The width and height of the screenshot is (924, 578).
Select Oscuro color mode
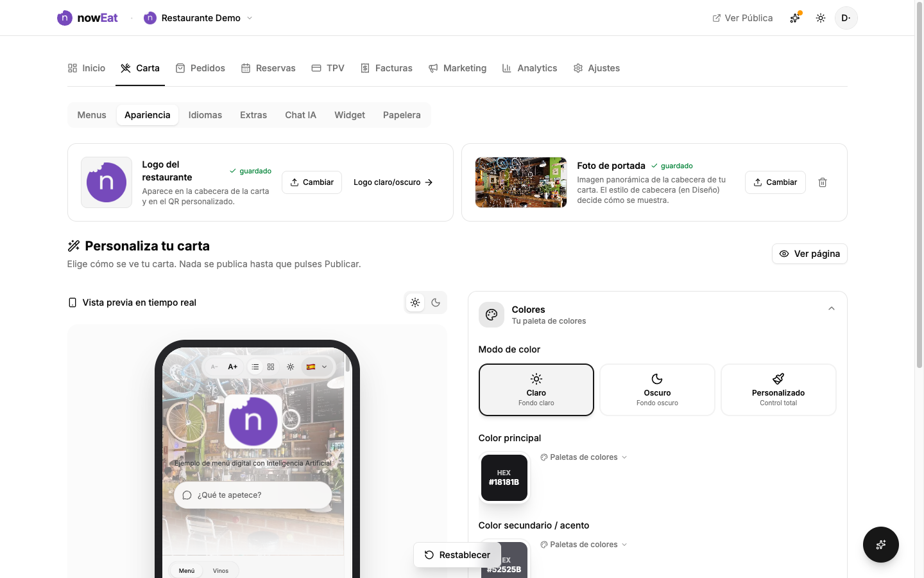tap(657, 390)
